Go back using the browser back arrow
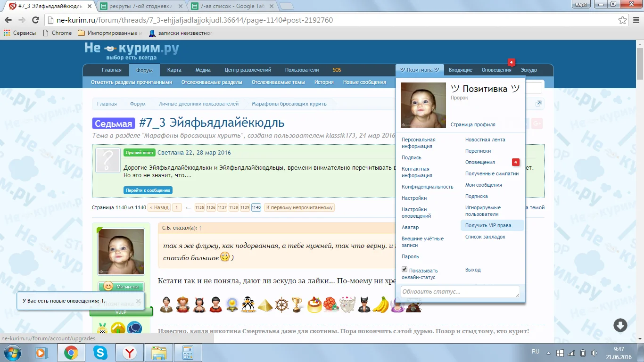Image resolution: width=644 pixels, height=362 pixels. pos(8,20)
